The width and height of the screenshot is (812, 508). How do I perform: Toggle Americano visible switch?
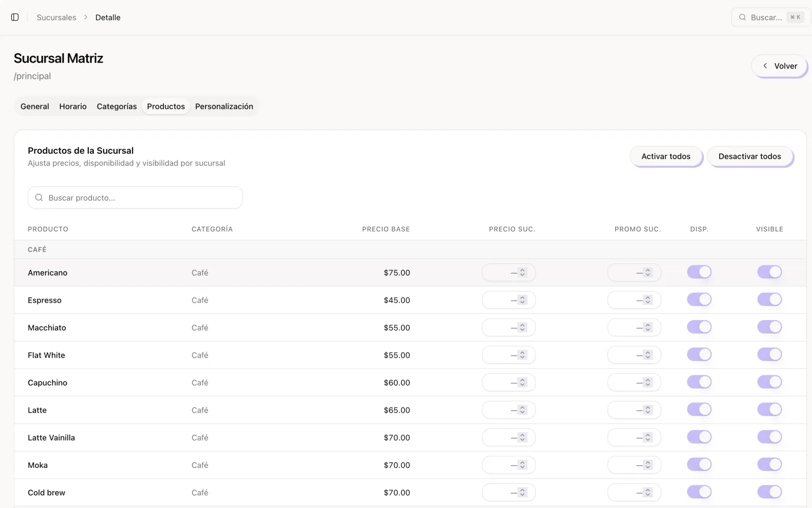coord(769,272)
